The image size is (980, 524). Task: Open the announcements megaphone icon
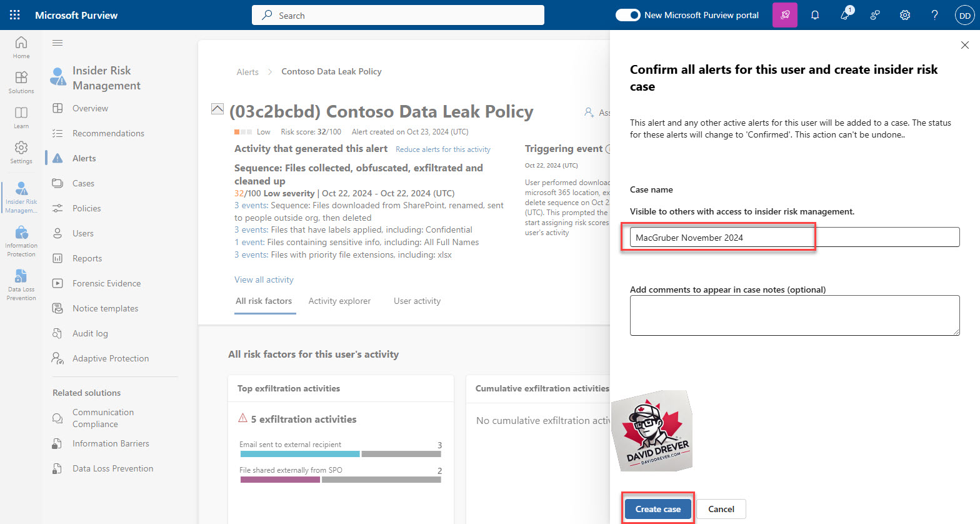[x=846, y=14]
